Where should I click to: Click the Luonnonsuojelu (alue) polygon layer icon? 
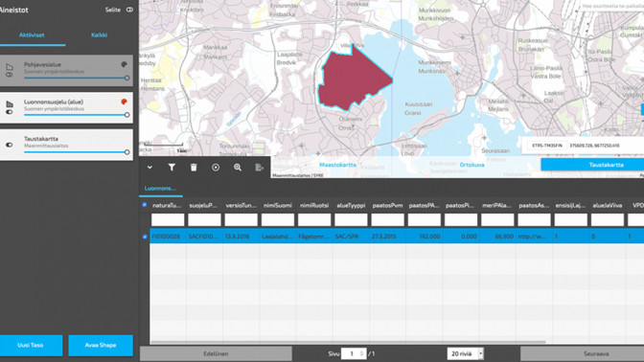point(10,104)
